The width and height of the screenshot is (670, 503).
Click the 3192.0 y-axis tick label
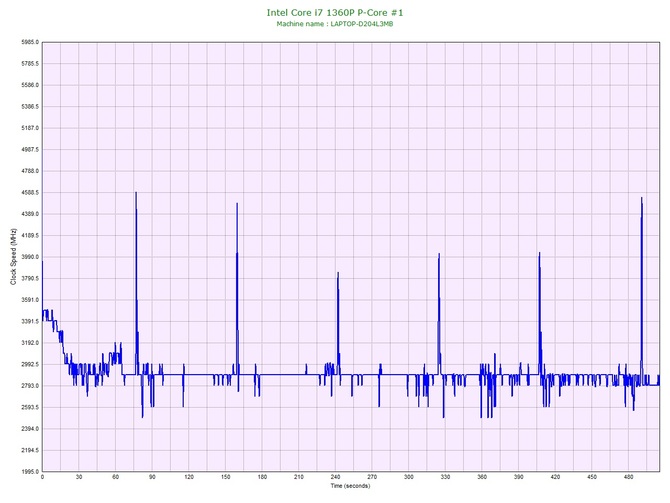(x=30, y=343)
